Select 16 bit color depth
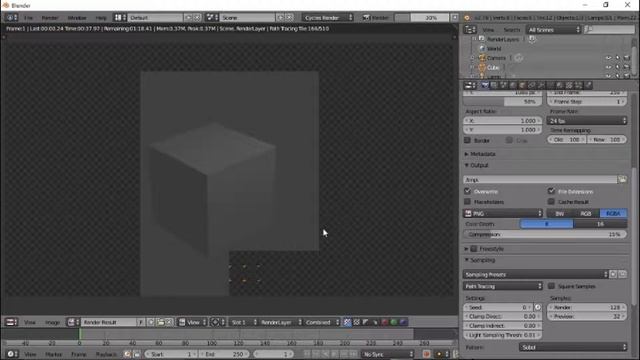The height and width of the screenshot is (360, 640). click(600, 224)
